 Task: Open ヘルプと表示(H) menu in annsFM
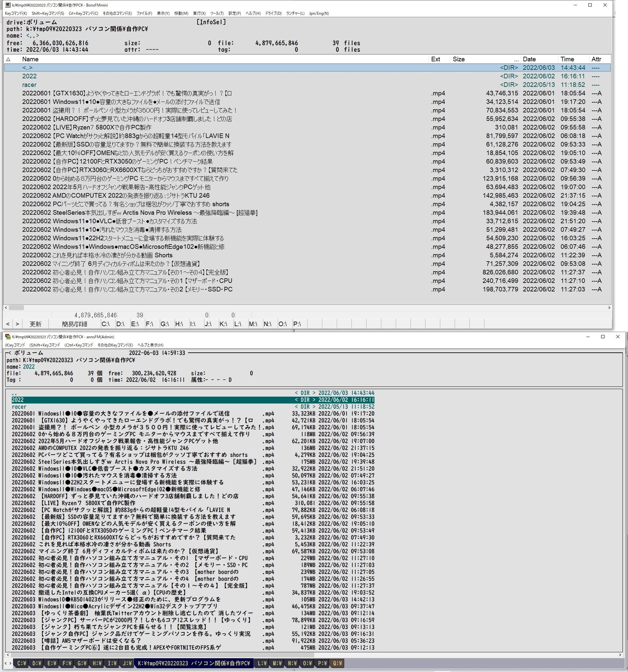click(x=150, y=345)
